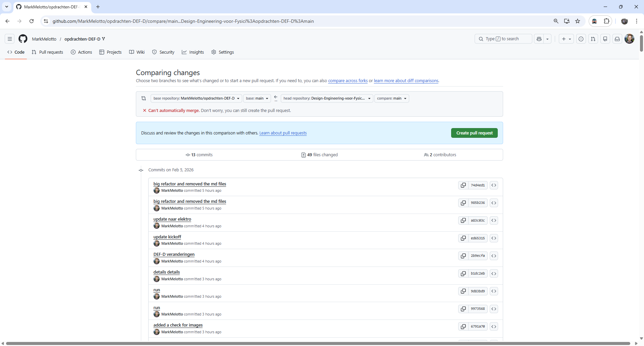Browse repository at commit ed65315
The image size is (644, 346).
(x=494, y=238)
